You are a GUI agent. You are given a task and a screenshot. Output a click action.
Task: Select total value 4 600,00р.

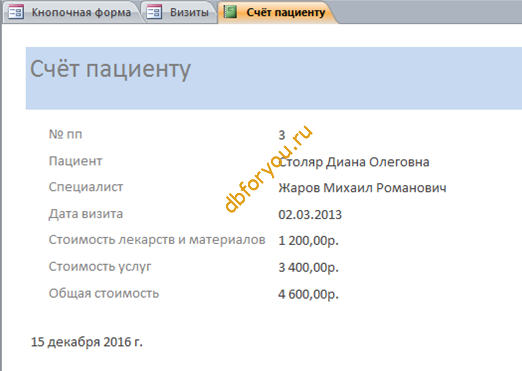coord(308,294)
